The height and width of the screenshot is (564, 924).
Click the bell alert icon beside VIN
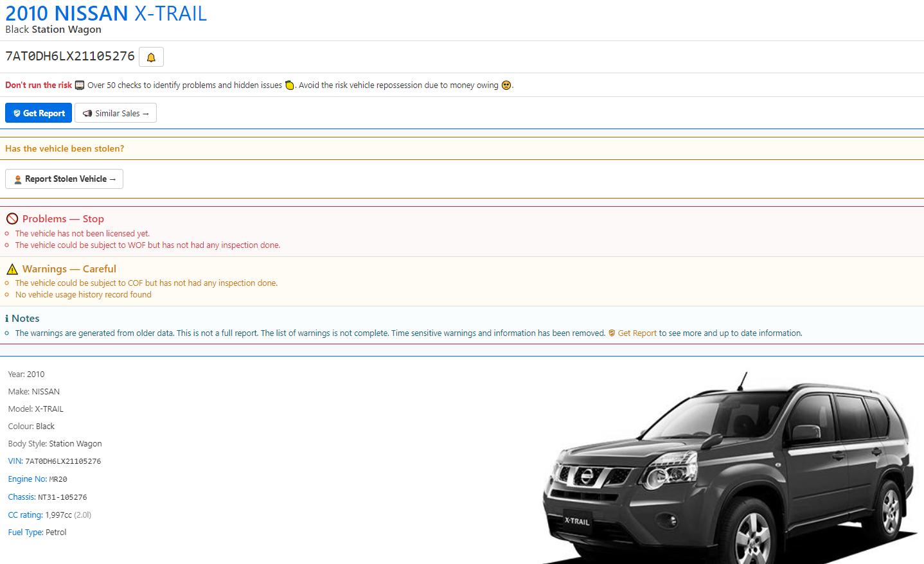(x=151, y=57)
